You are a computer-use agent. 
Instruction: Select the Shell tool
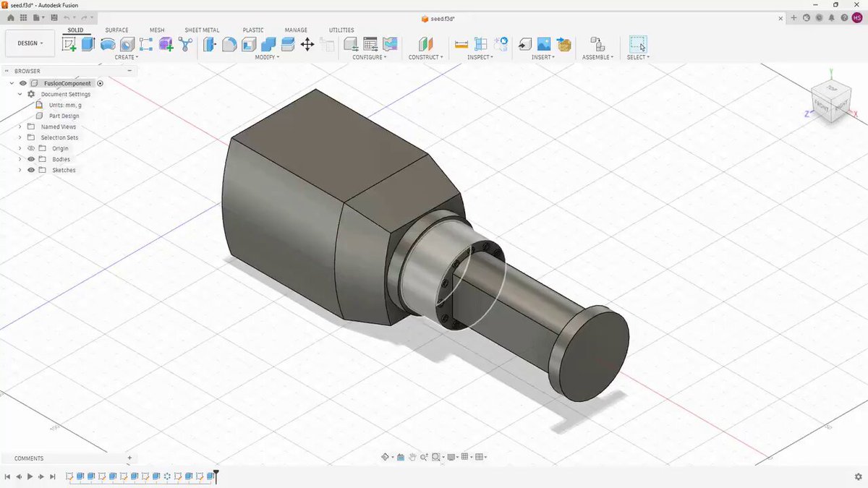pyautogui.click(x=249, y=44)
